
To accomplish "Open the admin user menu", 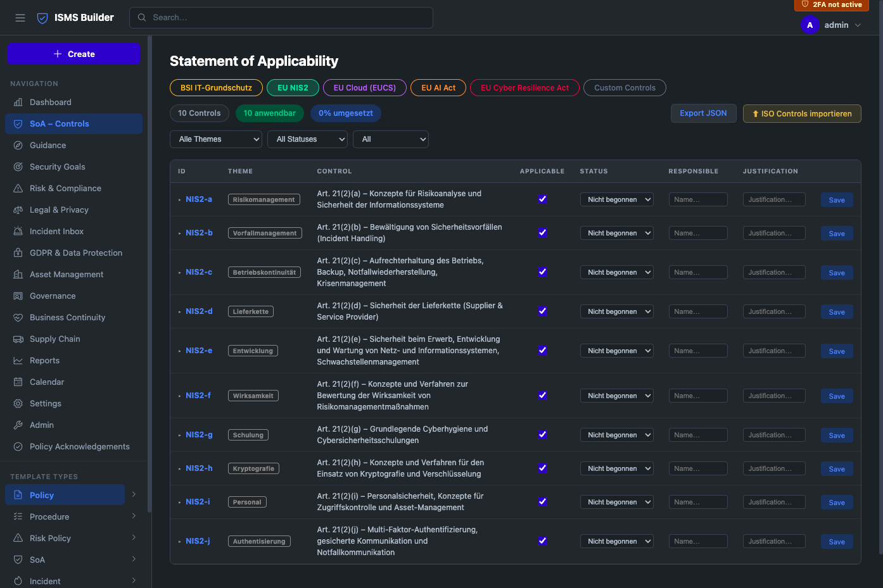I will 831,25.
